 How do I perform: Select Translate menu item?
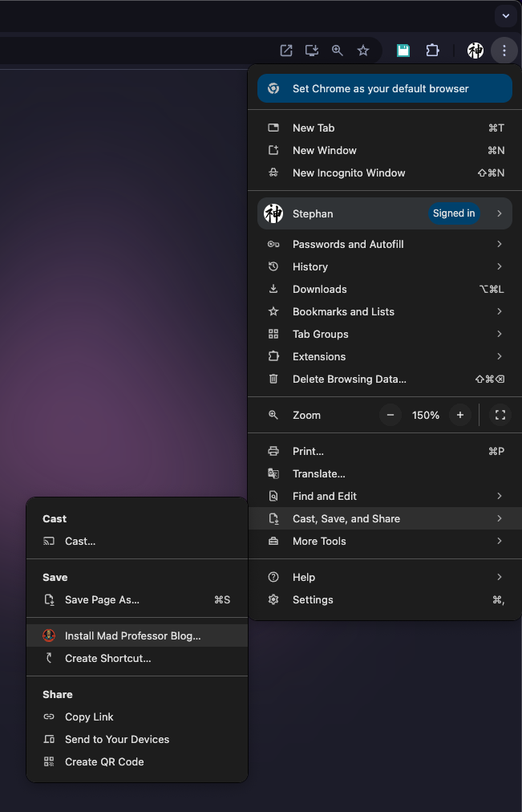[385, 474]
